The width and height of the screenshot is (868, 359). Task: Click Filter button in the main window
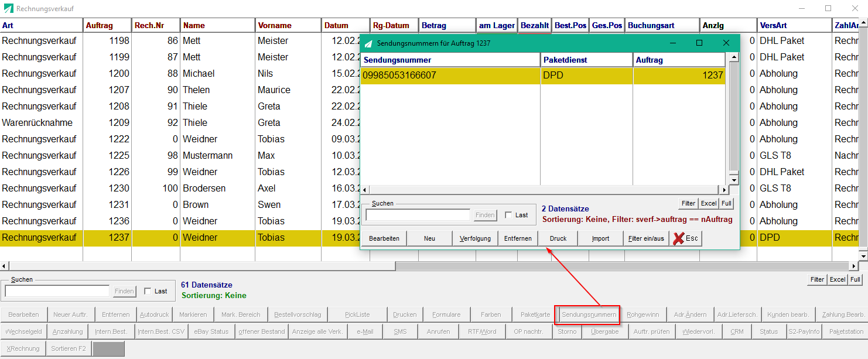pos(817,279)
